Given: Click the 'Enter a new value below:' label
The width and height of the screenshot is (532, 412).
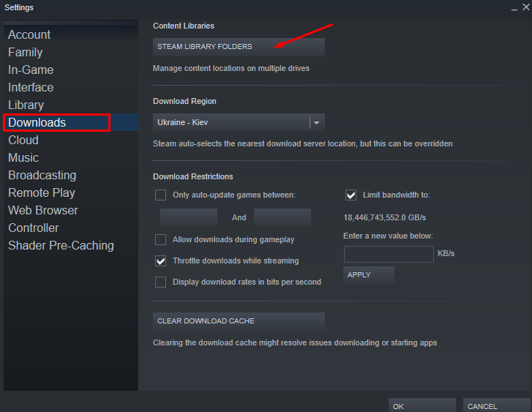Looking at the screenshot, I should tap(388, 236).
